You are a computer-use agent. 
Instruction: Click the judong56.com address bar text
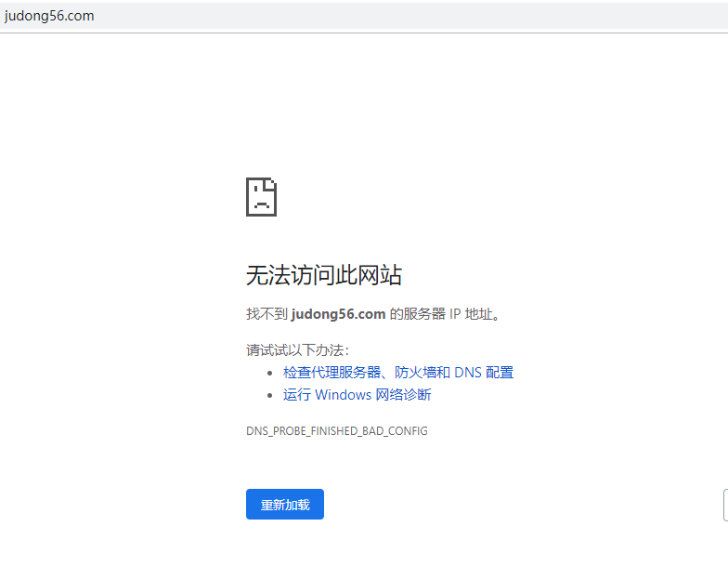[x=49, y=16]
